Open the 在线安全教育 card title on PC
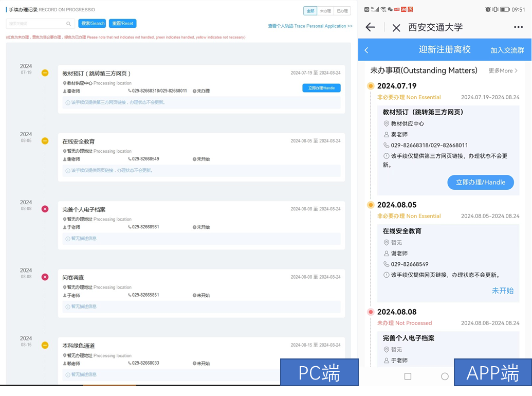Screen dimensions: 532x396 78,141
